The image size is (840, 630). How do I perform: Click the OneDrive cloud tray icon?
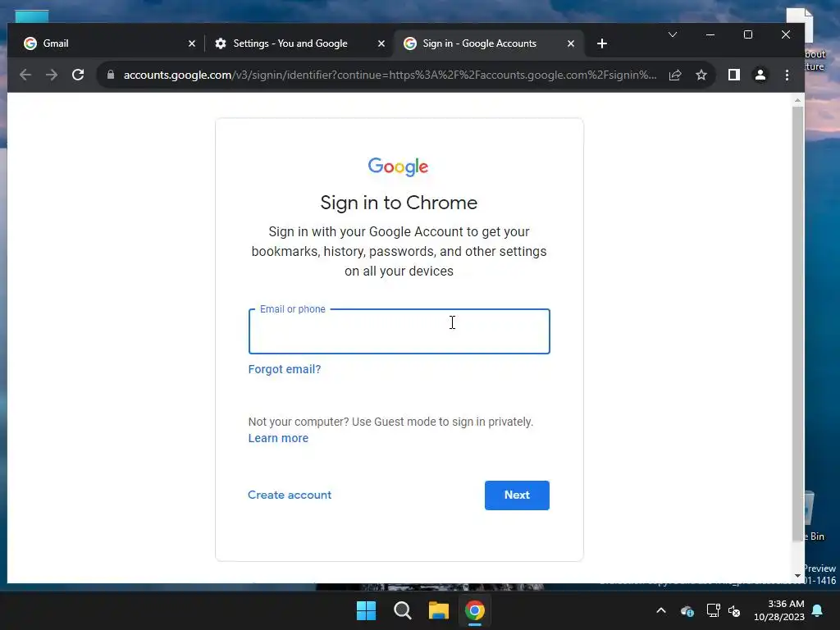(687, 610)
